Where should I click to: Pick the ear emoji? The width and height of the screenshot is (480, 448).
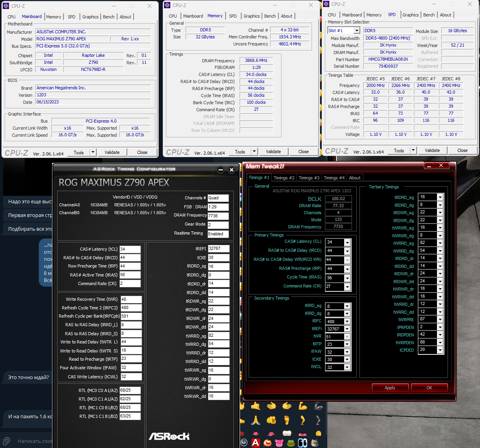(x=318, y=433)
